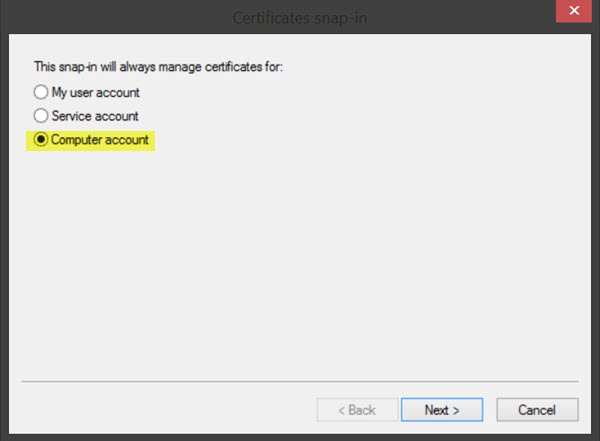Viewport: 600px width, 441px height.
Task: Click the highlighted 'Computer account' label text
Action: pos(100,140)
